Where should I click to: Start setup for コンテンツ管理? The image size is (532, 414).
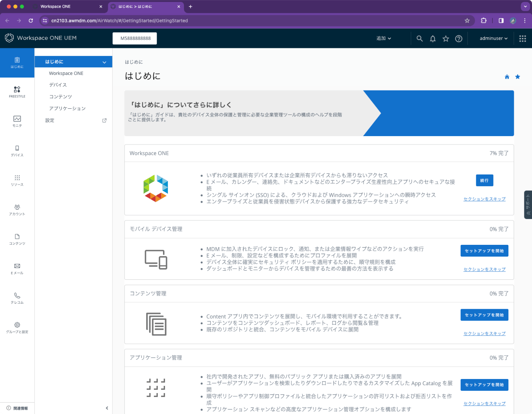pos(484,315)
